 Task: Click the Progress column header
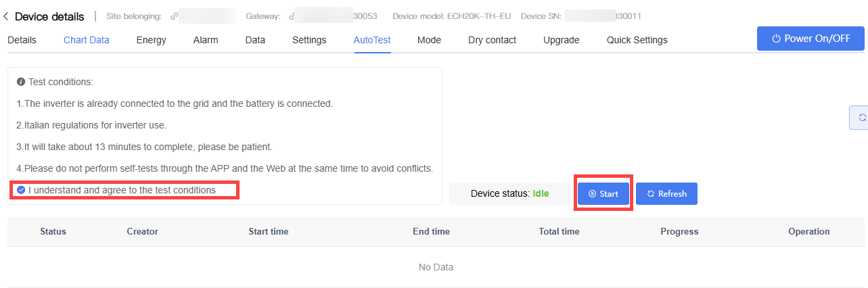679,231
